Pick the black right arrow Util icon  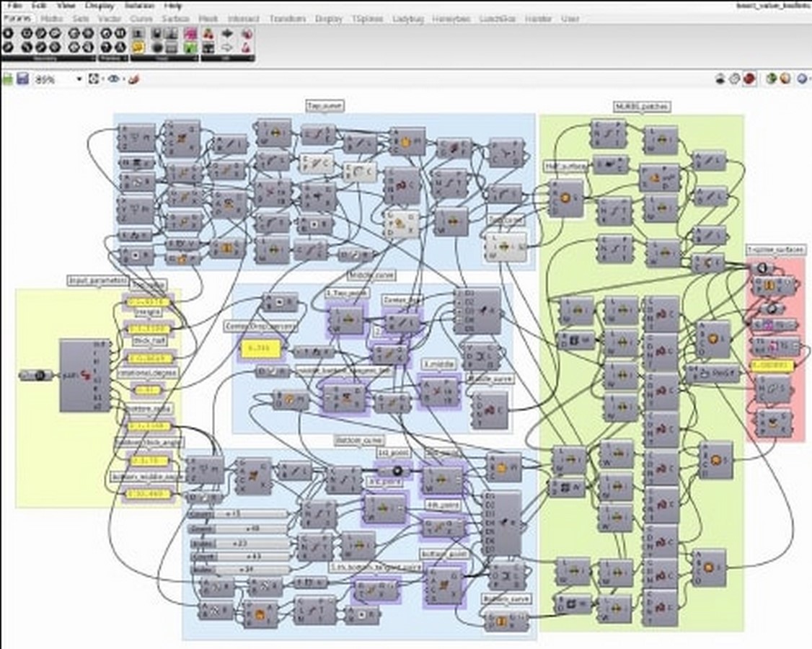227,34
